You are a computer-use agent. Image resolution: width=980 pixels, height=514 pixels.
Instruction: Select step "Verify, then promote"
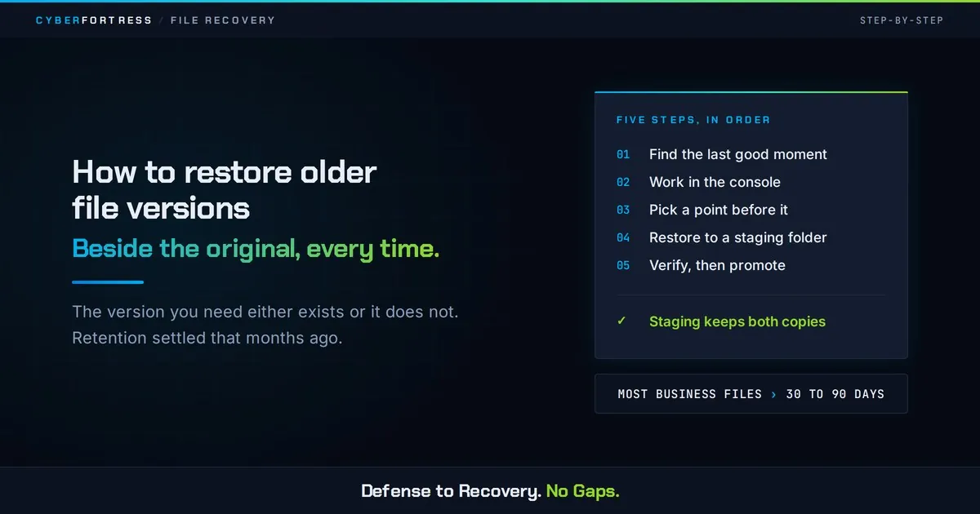coord(717,265)
